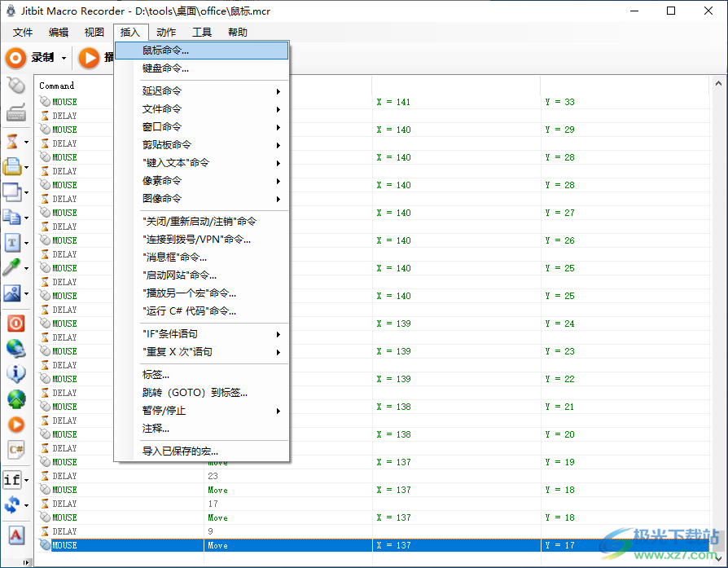Select "消息框"命令... menu item
Viewport: 728px width, 568px height.
coord(201,257)
